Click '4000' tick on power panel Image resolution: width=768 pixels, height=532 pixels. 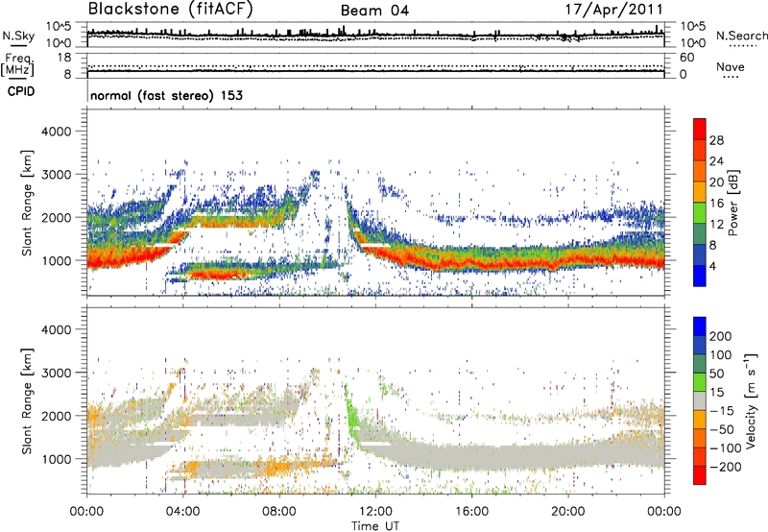57,132
